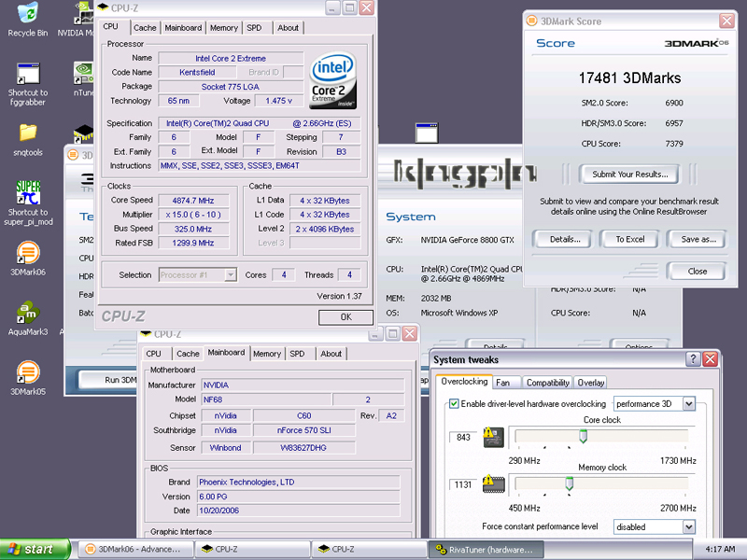
Task: Click the Save as button
Action: coord(696,239)
